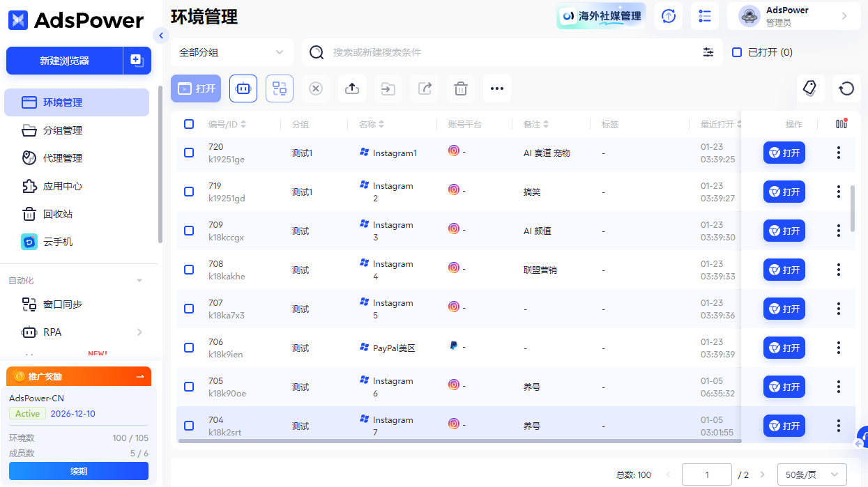868x487 pixels.
Task: Select the RPA robot icon in the toolbar
Action: pyautogui.click(x=243, y=88)
